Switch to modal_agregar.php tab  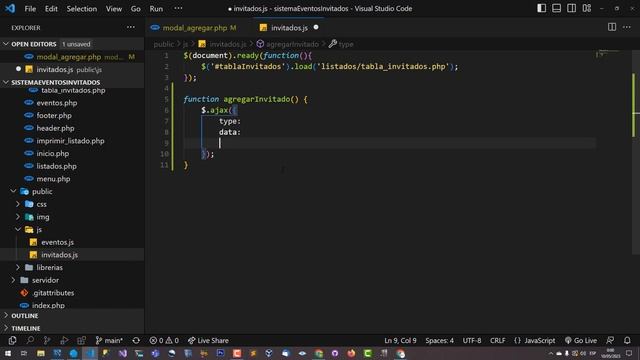pyautogui.click(x=194, y=28)
